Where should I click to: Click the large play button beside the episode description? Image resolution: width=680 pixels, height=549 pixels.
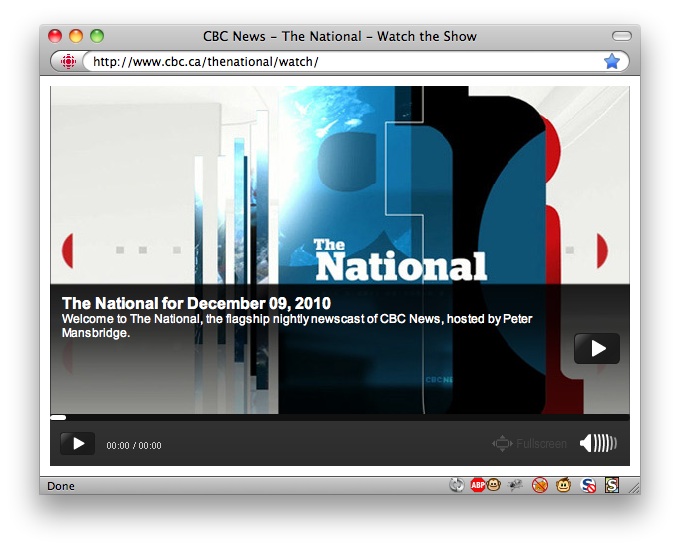click(x=597, y=348)
